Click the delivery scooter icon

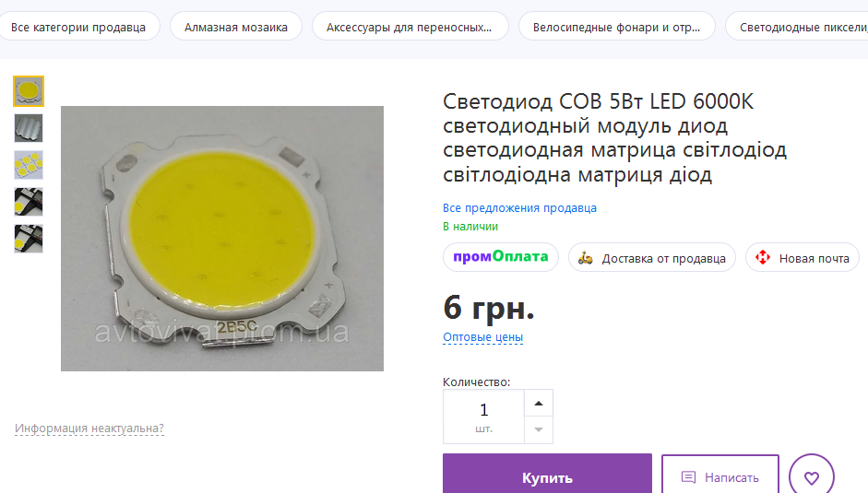pos(585,258)
